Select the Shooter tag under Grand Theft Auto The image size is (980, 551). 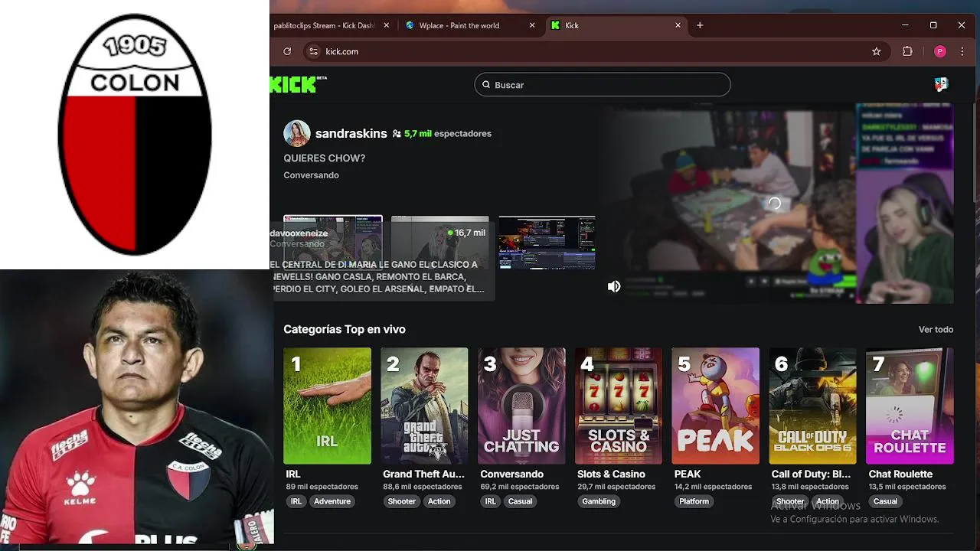(x=401, y=501)
